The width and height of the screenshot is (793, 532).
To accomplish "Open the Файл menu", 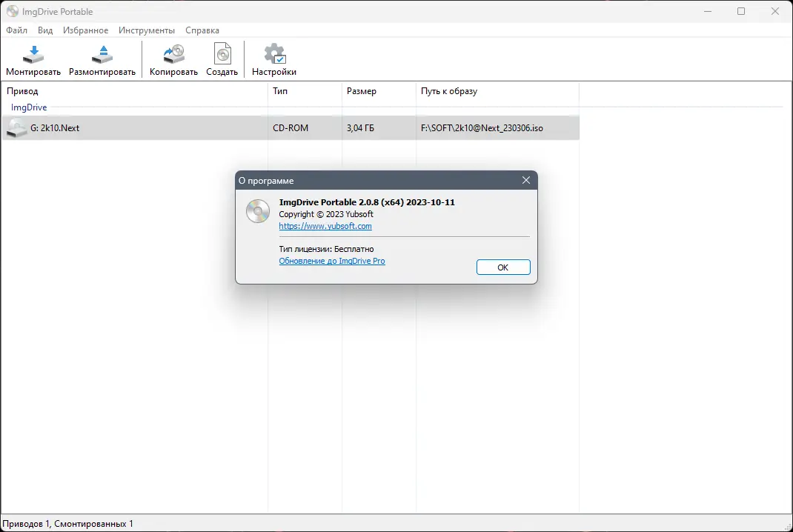I will click(x=17, y=30).
